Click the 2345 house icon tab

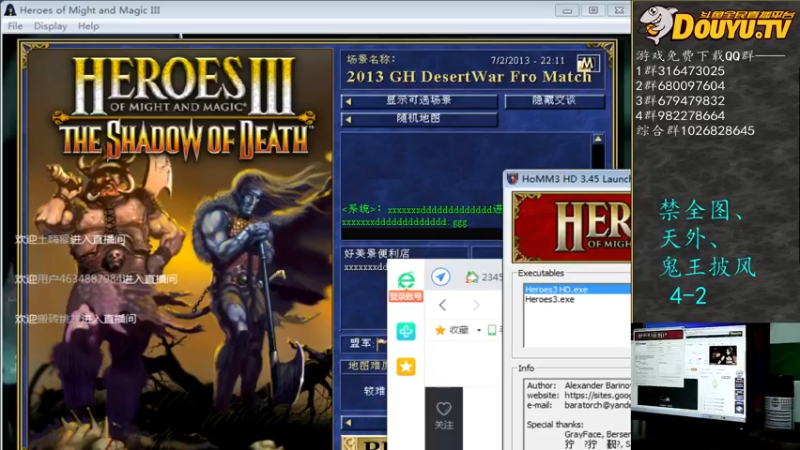(472, 277)
